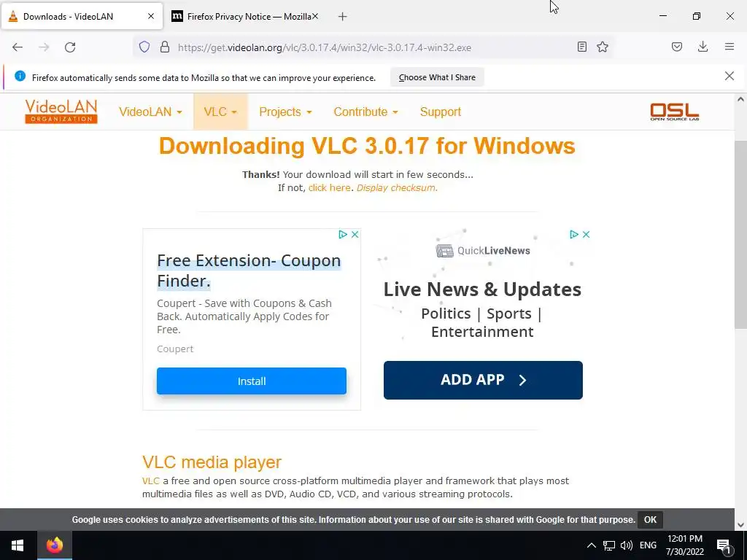The width and height of the screenshot is (747, 560).
Task: Click the 'click here' download link
Action: pyautogui.click(x=329, y=187)
